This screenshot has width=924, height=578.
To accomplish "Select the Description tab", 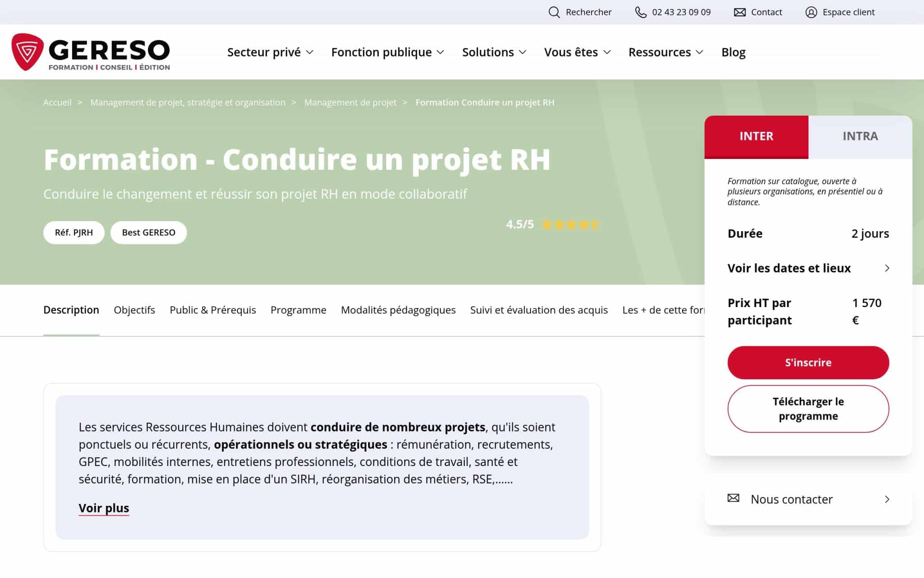I will (71, 310).
